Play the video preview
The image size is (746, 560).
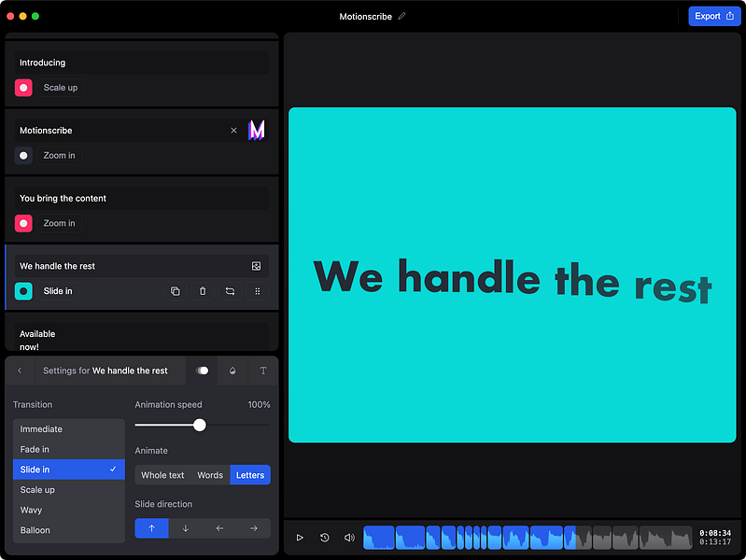(x=300, y=538)
